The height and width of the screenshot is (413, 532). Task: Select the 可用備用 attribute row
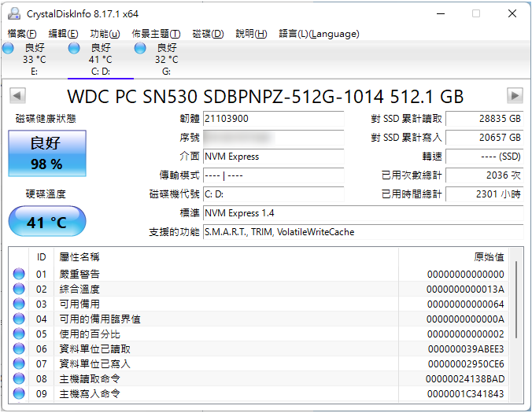(259, 304)
